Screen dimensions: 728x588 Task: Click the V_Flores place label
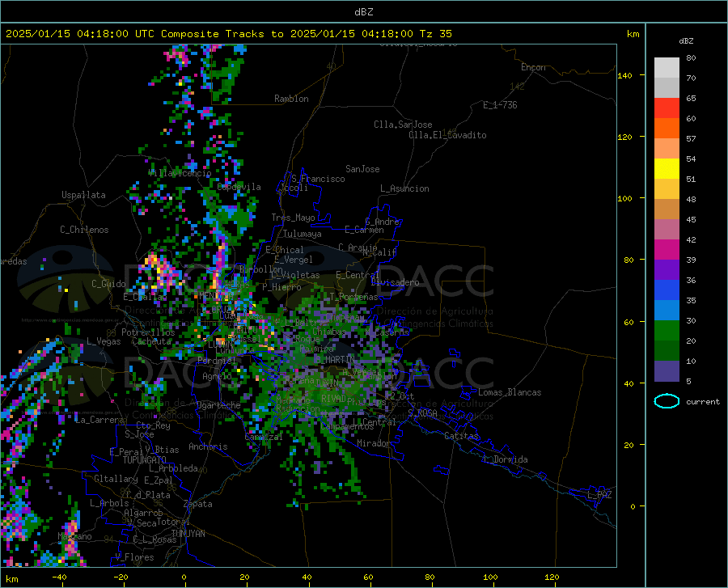point(134,557)
